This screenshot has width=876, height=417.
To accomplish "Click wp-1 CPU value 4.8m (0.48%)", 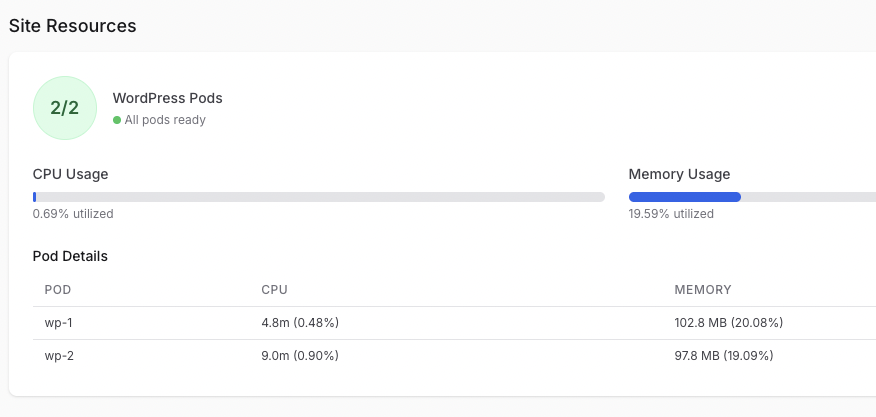I will (x=300, y=323).
